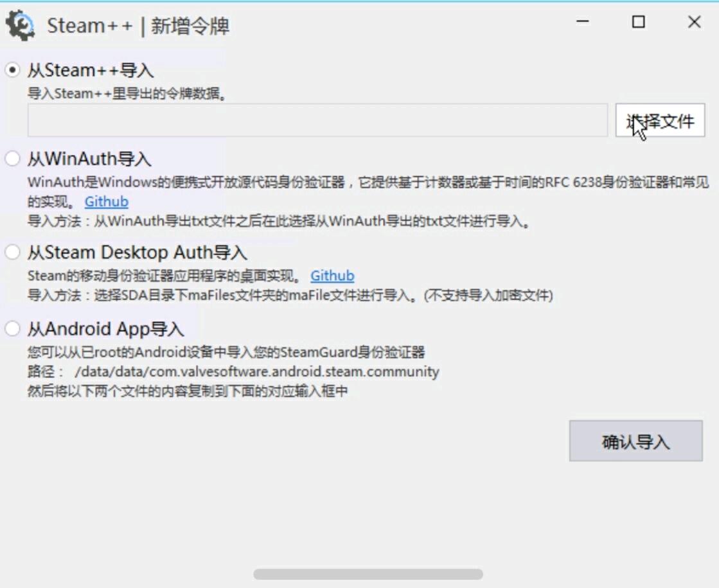
Task: Open the Steam Desktop Auth Github link
Action: tap(332, 276)
